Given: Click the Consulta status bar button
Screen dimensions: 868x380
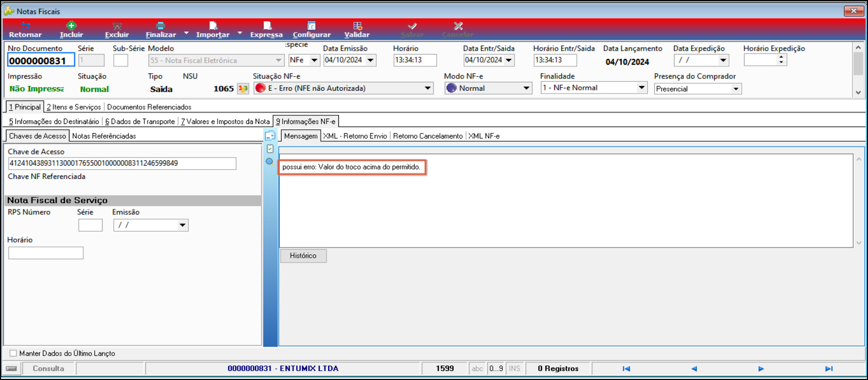Looking at the screenshot, I should [x=48, y=368].
